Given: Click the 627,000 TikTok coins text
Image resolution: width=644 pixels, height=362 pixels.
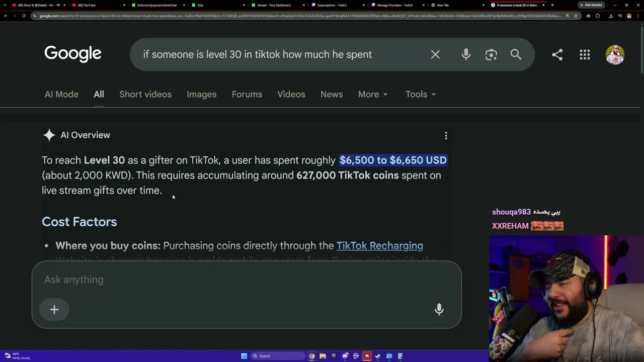Looking at the screenshot, I should (348, 175).
